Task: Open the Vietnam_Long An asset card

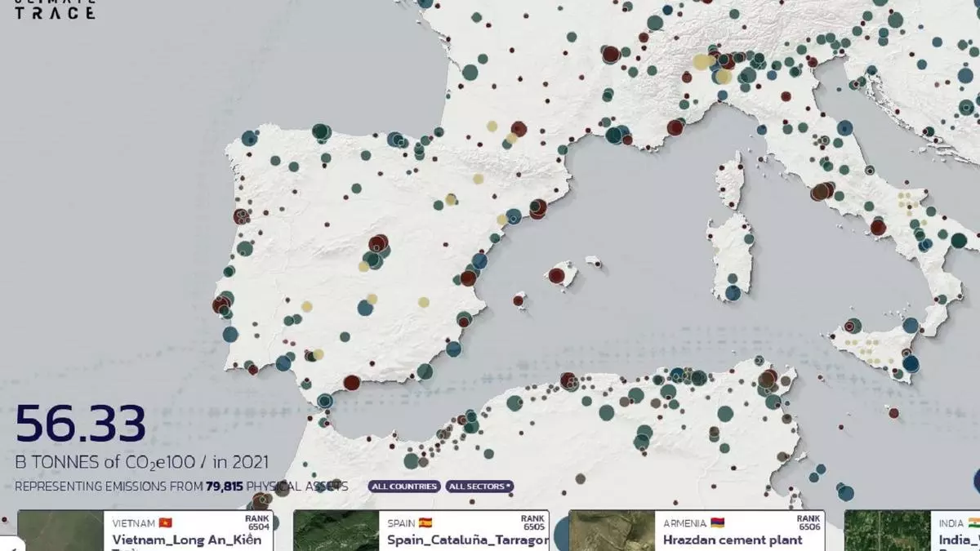Action: 192,540
